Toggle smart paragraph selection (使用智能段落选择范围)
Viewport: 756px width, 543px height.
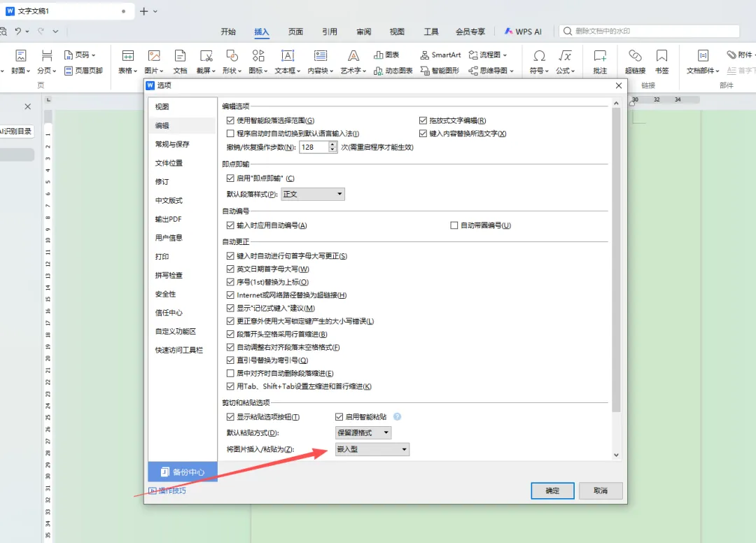coord(230,120)
